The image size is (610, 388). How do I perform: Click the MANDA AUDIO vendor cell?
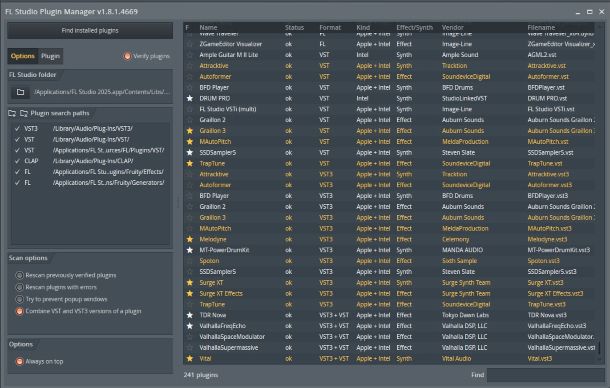462,250
